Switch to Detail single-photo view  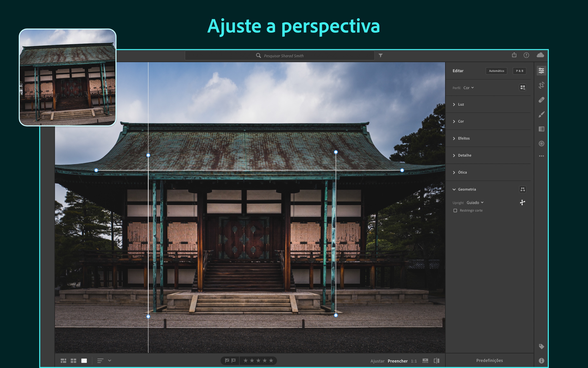(84, 361)
